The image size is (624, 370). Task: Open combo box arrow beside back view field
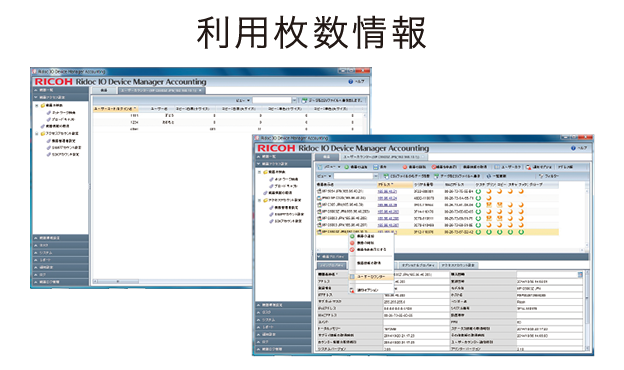294,100
